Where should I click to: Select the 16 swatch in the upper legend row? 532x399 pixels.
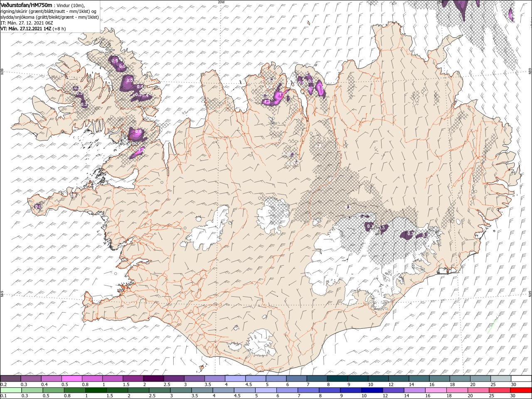(x=439, y=379)
